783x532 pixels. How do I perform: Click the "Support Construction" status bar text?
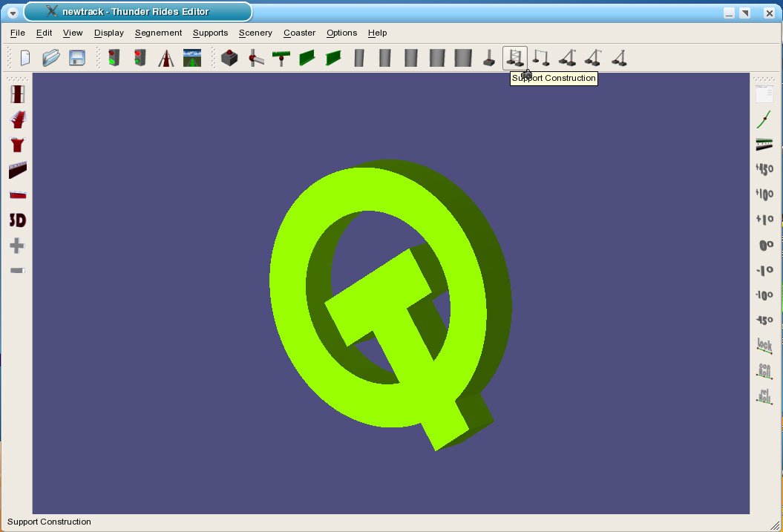click(x=49, y=522)
